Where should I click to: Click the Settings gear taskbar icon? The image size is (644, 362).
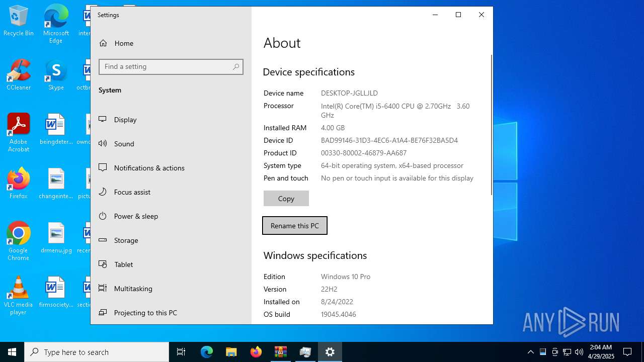tap(330, 352)
